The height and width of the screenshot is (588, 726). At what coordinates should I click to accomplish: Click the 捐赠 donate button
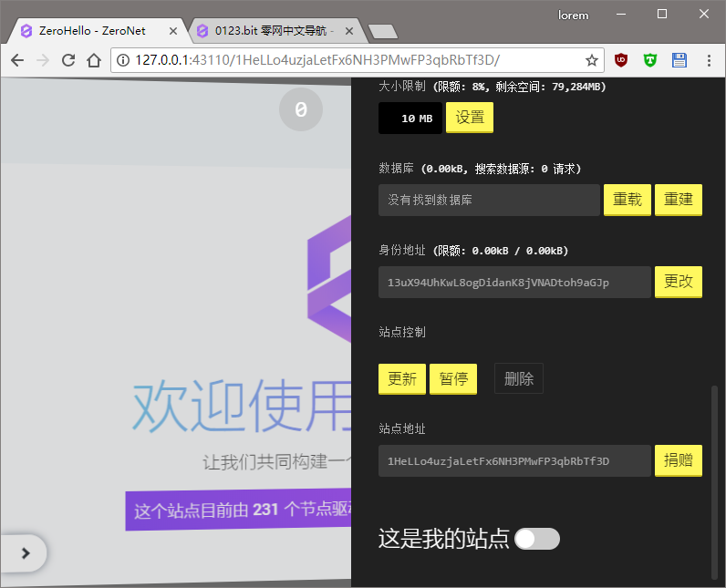(679, 460)
